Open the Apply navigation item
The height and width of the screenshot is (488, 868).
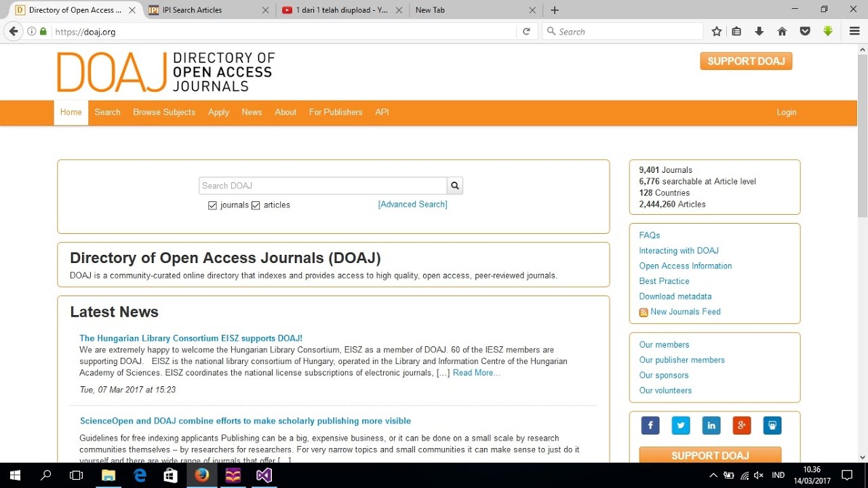click(218, 113)
